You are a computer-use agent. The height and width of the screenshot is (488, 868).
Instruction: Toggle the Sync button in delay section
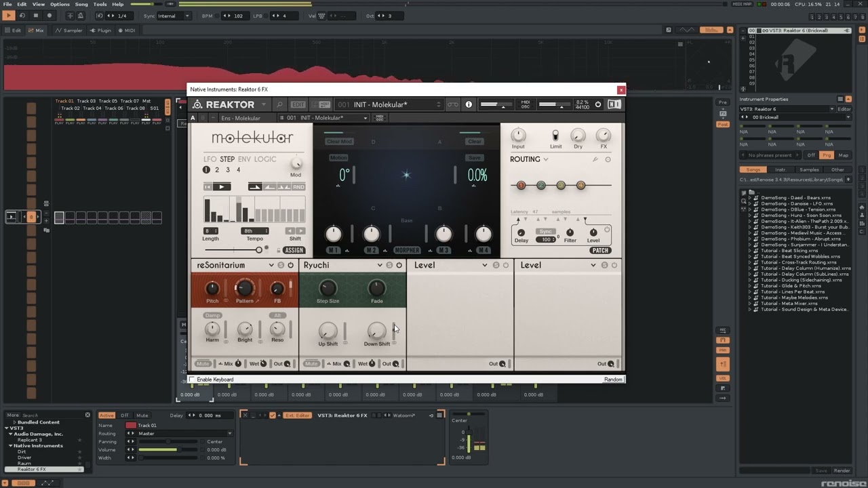click(x=546, y=231)
